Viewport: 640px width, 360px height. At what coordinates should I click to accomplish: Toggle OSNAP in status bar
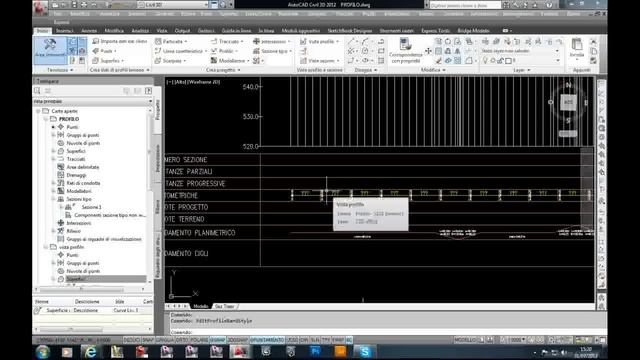pyautogui.click(x=218, y=340)
